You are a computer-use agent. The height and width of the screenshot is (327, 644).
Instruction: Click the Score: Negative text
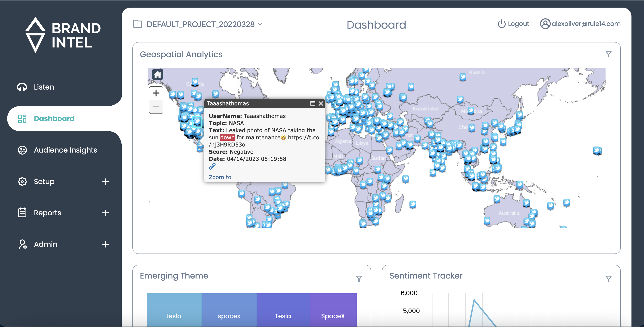(x=231, y=152)
